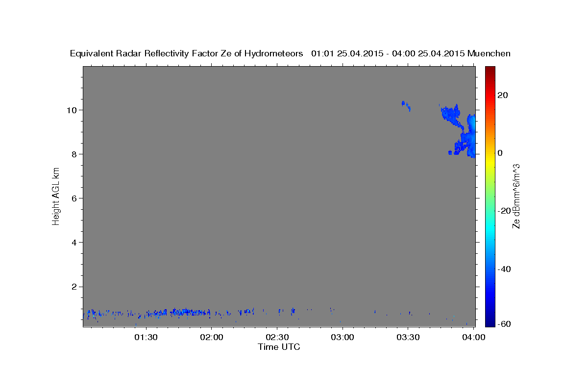The image size is (588, 392).
Task: Click the 'Time UTC' axis label
Action: [279, 347]
